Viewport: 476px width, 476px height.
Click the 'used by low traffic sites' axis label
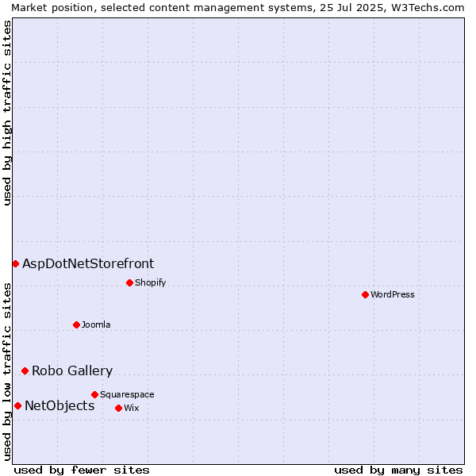point(6,372)
